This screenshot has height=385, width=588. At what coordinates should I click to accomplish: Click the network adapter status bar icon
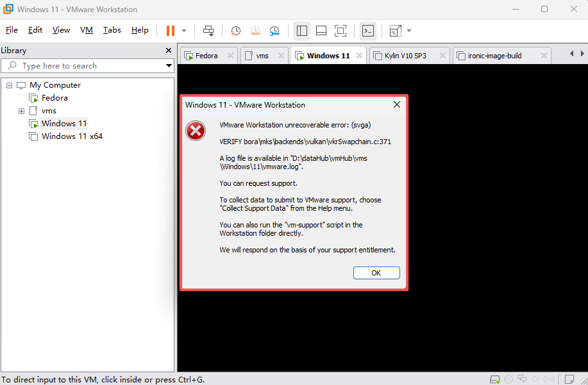[x=522, y=379]
